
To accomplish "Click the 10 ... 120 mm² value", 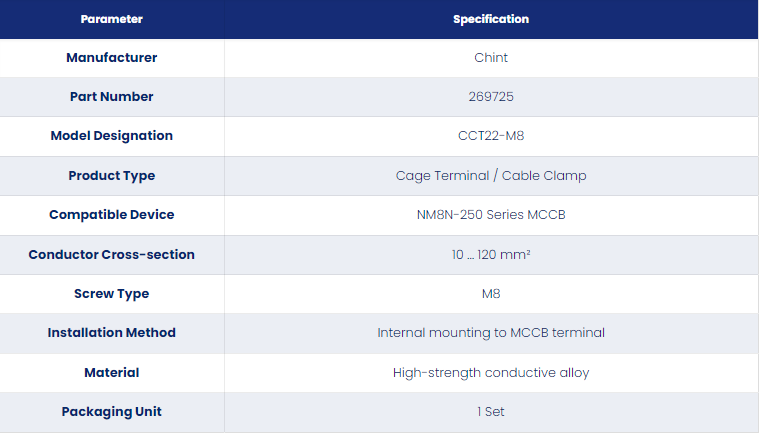I will [x=491, y=255].
